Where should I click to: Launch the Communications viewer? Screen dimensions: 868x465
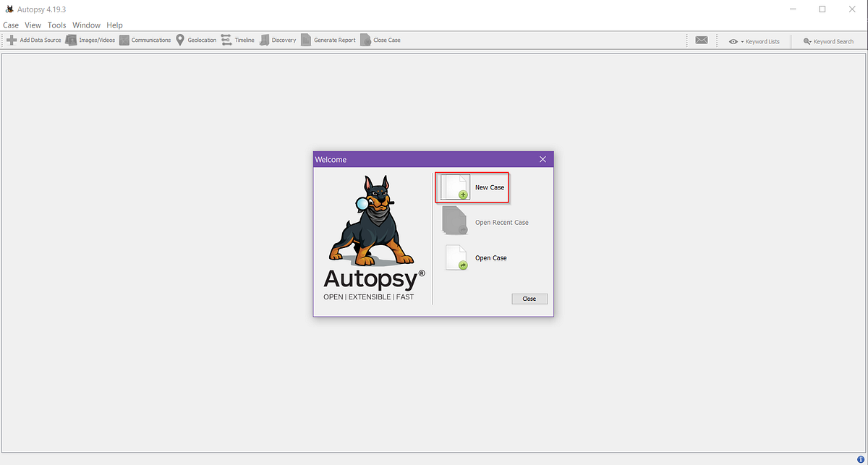145,40
